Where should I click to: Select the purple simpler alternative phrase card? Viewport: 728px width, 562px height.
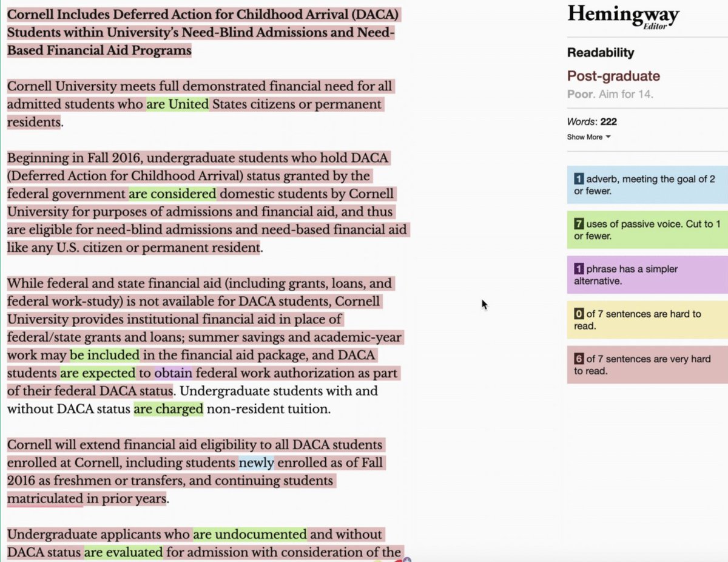click(647, 275)
